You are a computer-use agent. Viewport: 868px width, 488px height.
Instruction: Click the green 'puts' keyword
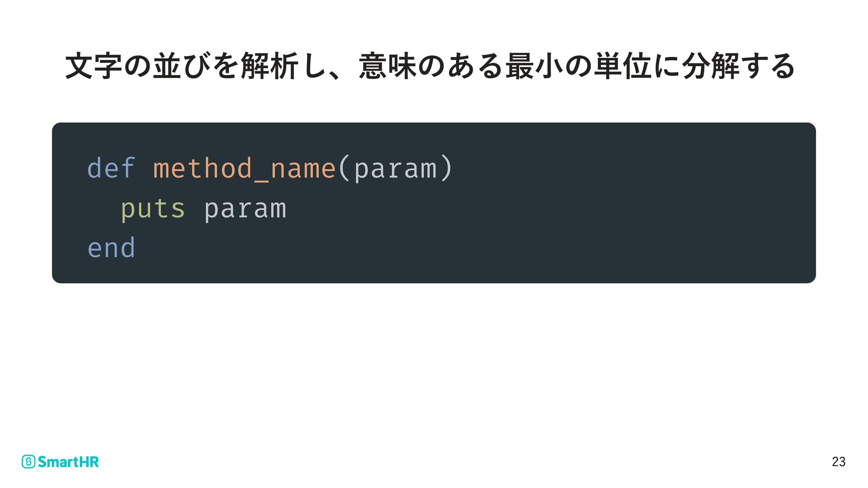(x=153, y=209)
